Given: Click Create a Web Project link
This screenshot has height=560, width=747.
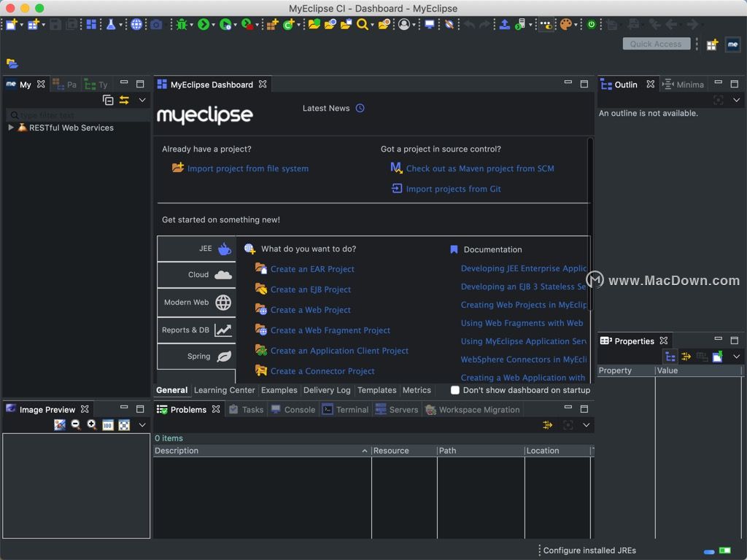Looking at the screenshot, I should [311, 310].
